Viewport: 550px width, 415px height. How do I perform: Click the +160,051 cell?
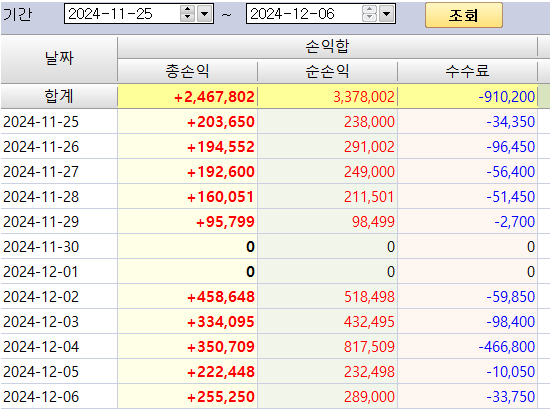click(x=187, y=196)
